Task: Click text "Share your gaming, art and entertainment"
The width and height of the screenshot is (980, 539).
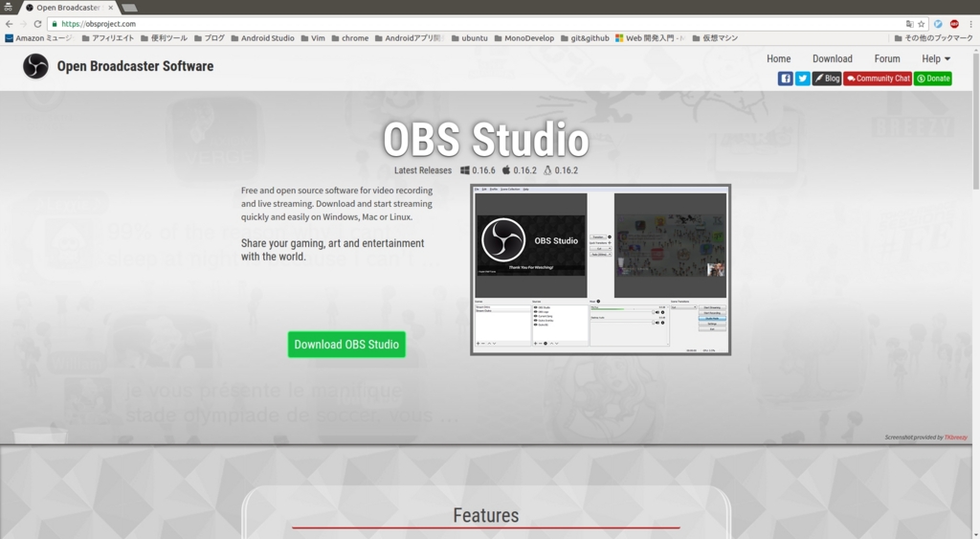Action: (x=332, y=243)
